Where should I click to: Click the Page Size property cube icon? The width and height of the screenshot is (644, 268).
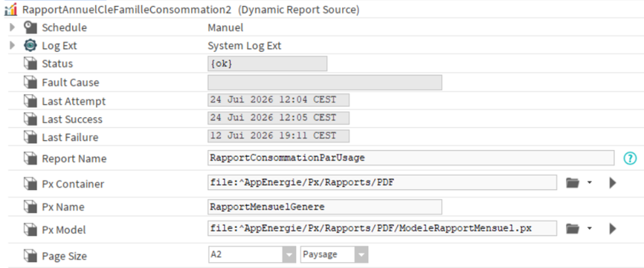click(x=30, y=256)
